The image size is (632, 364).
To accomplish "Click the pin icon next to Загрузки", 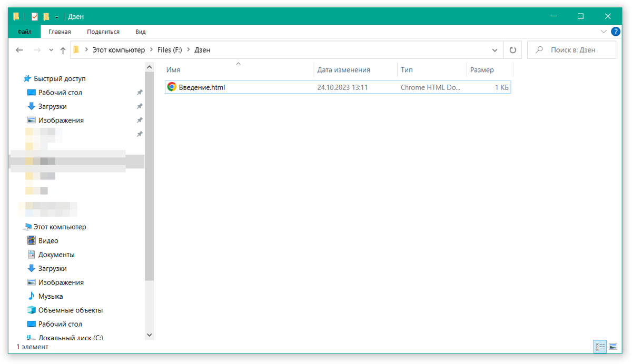I will pyautogui.click(x=140, y=106).
